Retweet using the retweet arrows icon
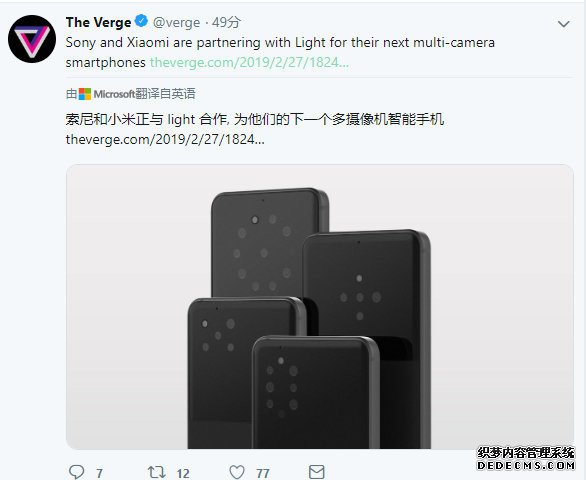The width and height of the screenshot is (586, 480). [x=157, y=472]
